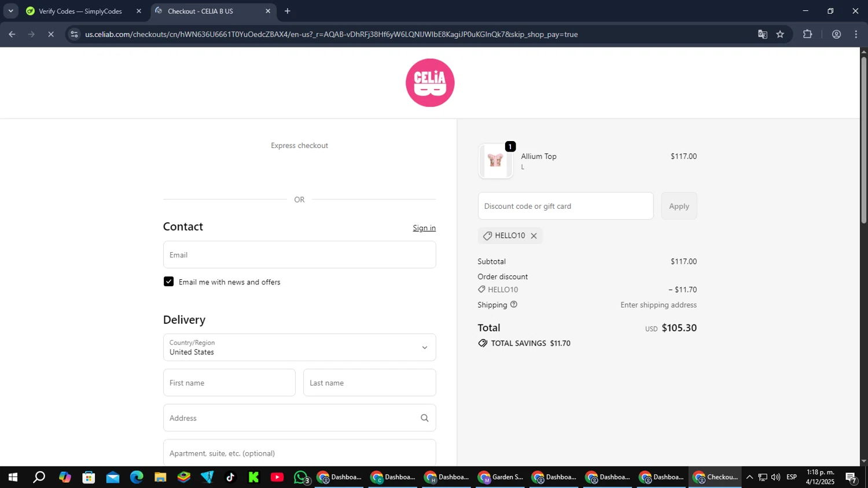Click the Total amount $105.30

click(679, 328)
